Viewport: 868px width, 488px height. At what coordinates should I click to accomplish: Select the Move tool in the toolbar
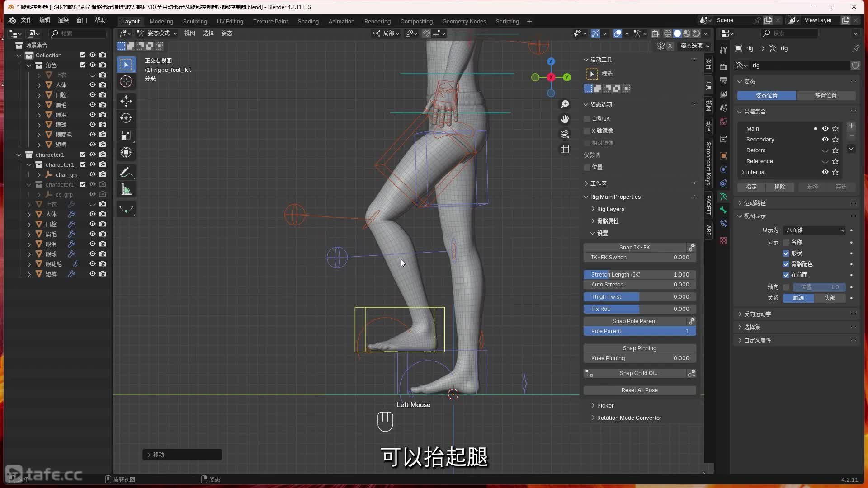[126, 100]
